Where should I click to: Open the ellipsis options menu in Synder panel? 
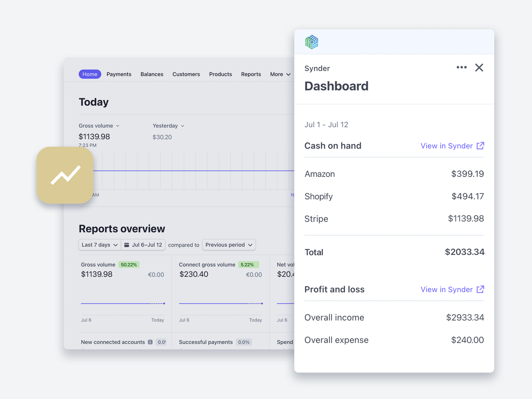point(462,68)
